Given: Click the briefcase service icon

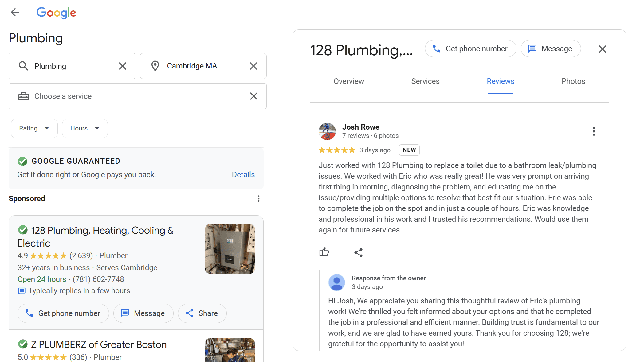Looking at the screenshot, I should coord(24,96).
